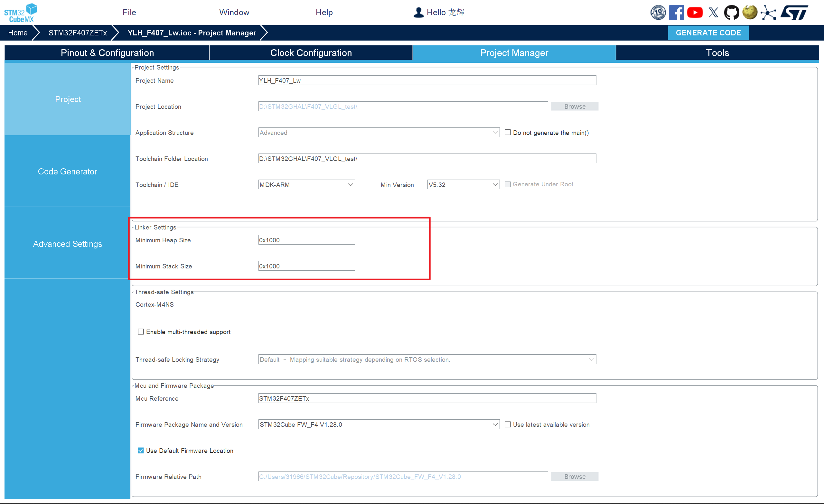Check 'Do not generate the main()'

coord(508,133)
